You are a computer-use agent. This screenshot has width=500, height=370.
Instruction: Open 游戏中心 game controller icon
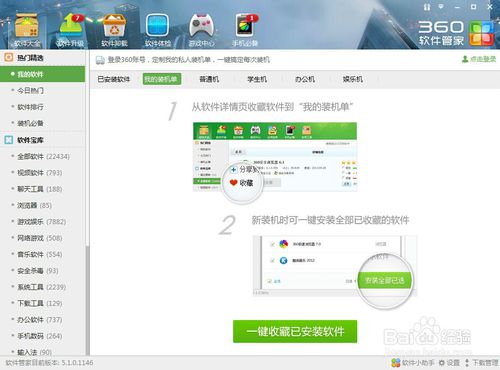(x=201, y=30)
